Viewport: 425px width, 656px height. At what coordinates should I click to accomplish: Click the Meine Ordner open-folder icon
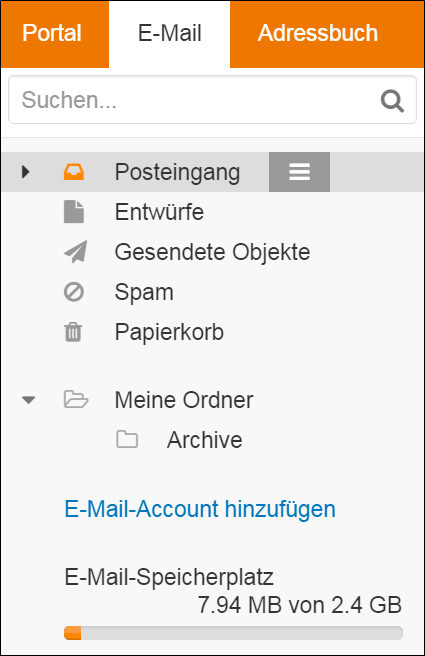[76, 399]
